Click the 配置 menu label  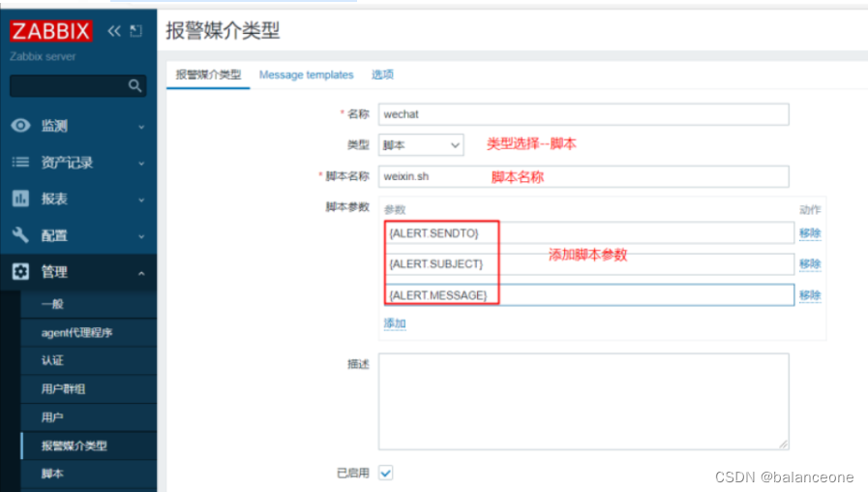[54, 235]
